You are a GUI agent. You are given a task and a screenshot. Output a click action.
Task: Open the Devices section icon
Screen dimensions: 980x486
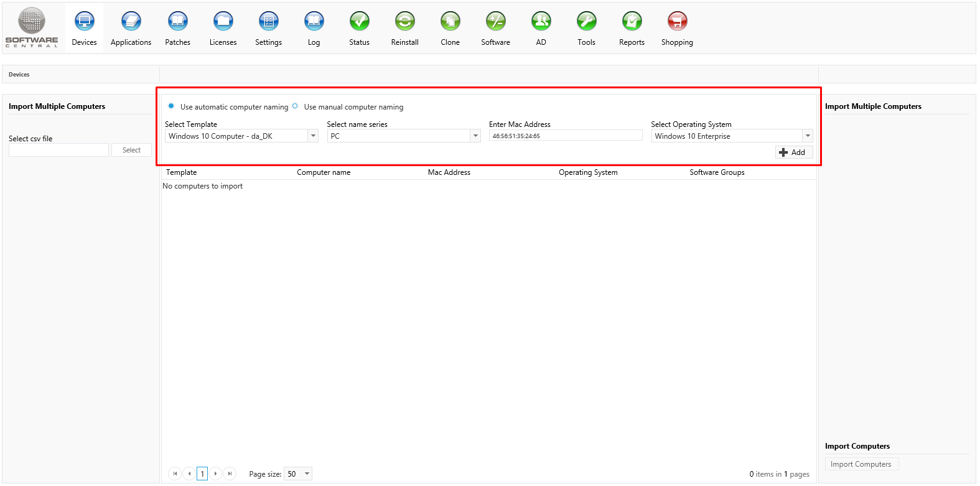tap(84, 22)
